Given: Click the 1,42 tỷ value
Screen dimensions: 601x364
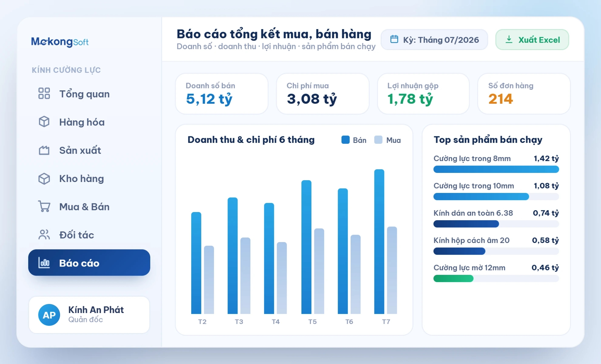Looking at the screenshot, I should point(546,159).
